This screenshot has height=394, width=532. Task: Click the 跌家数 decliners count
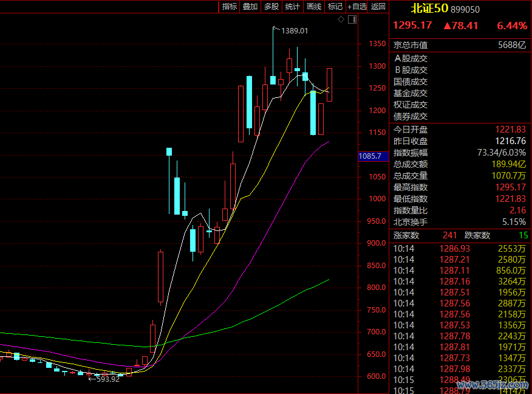[x=523, y=236]
